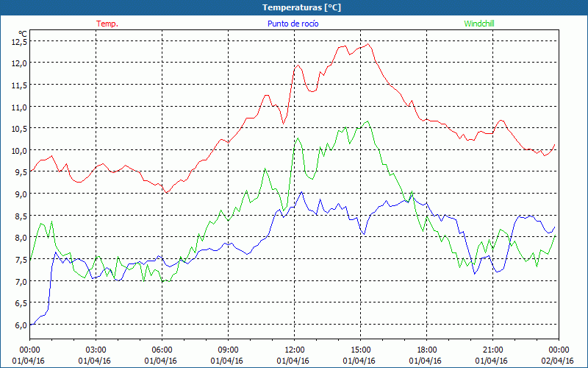
Task: Click the 9,5 y-axis value
Action: pyautogui.click(x=21, y=172)
